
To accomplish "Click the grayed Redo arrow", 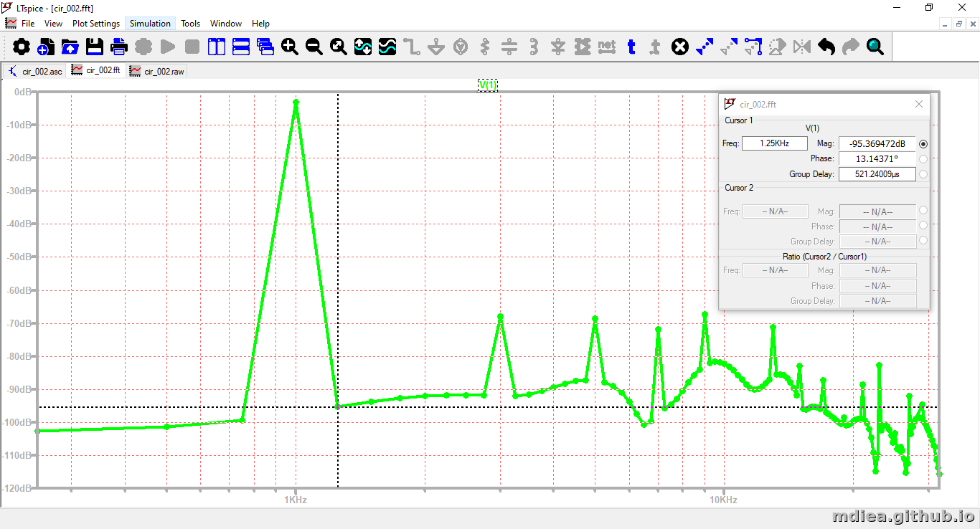I will coord(851,47).
